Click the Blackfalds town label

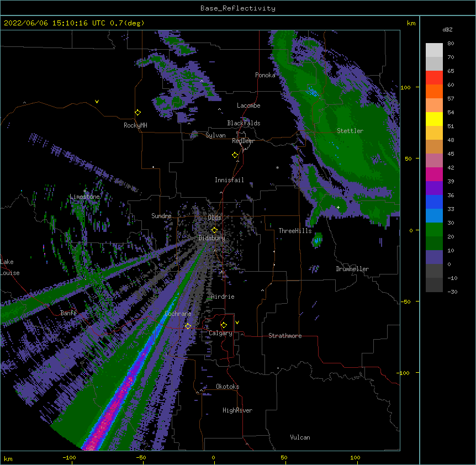click(244, 123)
